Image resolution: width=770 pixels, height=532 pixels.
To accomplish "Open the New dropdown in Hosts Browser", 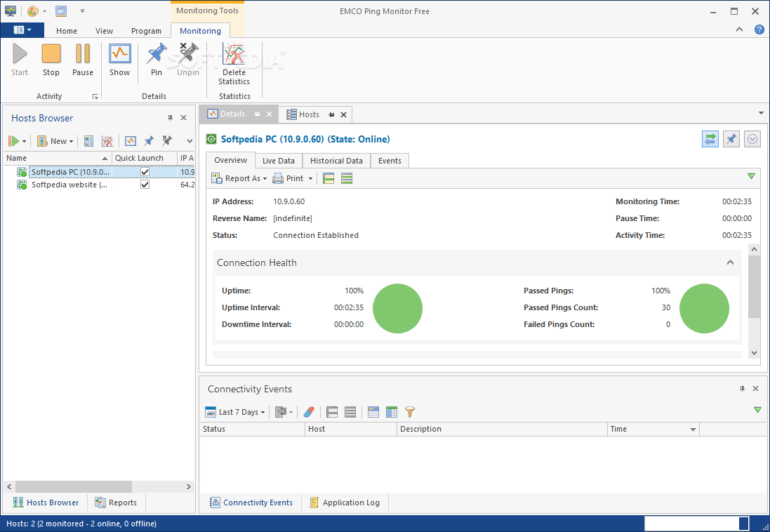I will tap(55, 142).
